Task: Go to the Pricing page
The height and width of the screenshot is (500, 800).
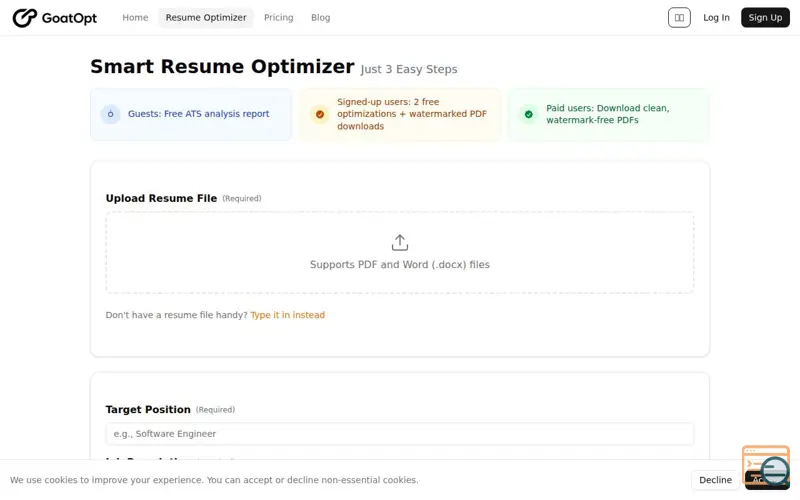Action: [279, 17]
